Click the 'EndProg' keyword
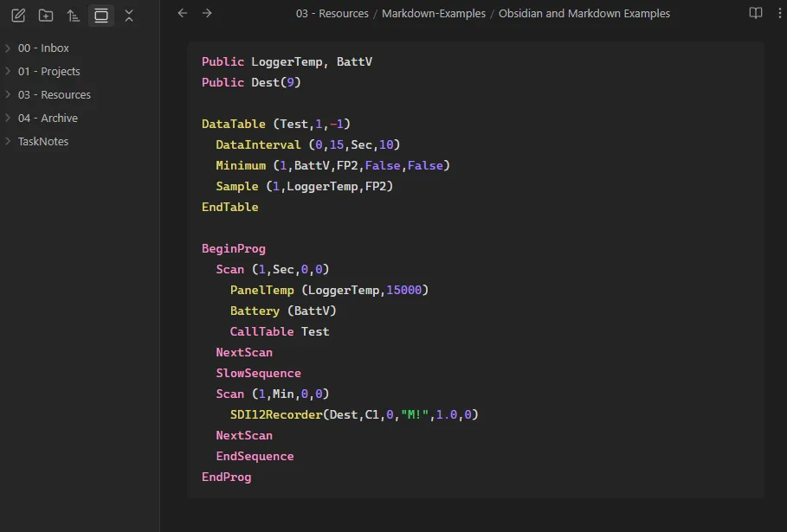This screenshot has width=787, height=532. point(226,477)
